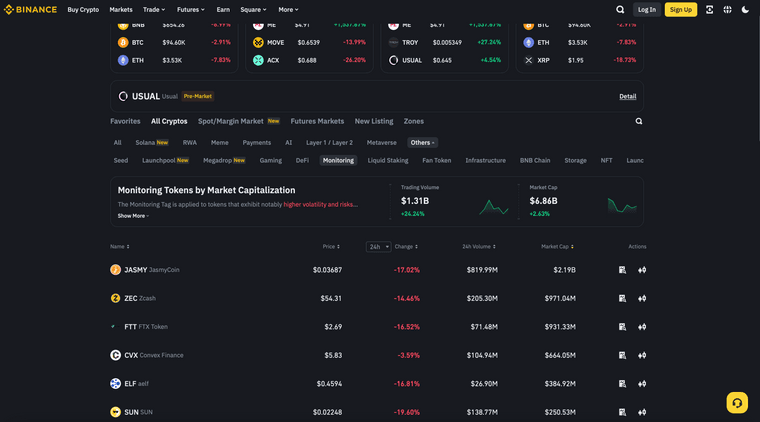Viewport: 760px width, 422px height.
Task: Open the QR code download icon
Action: coord(709,10)
